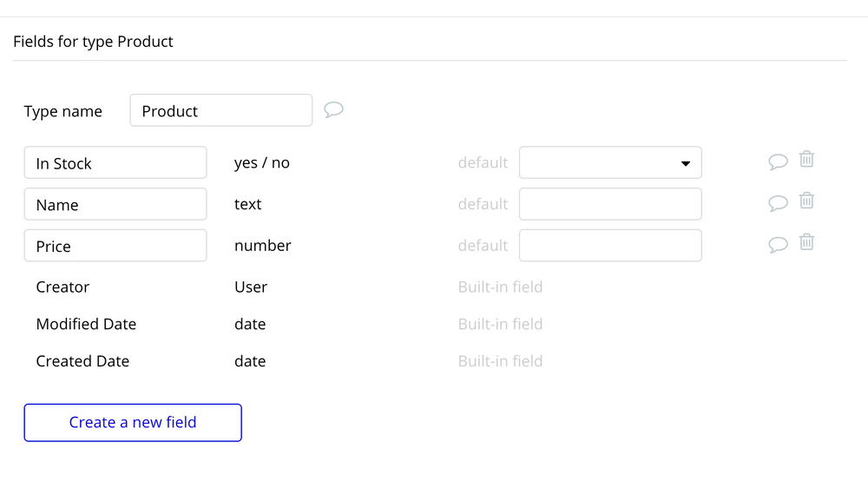
Task: Click 'date' type in Modified Date row
Action: click(250, 324)
